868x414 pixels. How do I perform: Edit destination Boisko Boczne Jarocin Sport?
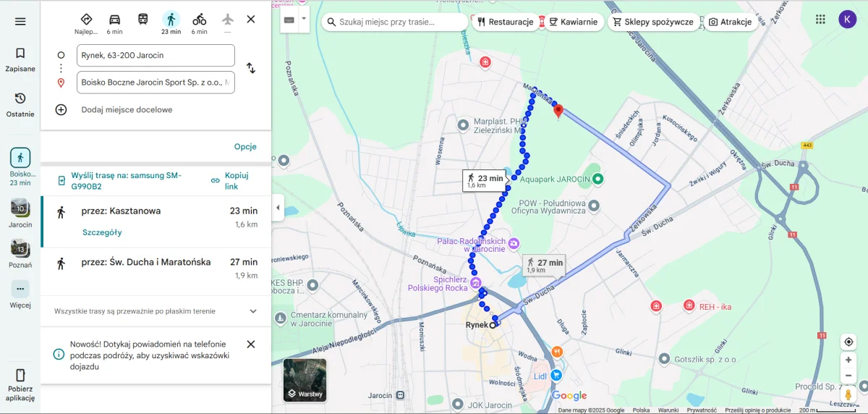156,83
